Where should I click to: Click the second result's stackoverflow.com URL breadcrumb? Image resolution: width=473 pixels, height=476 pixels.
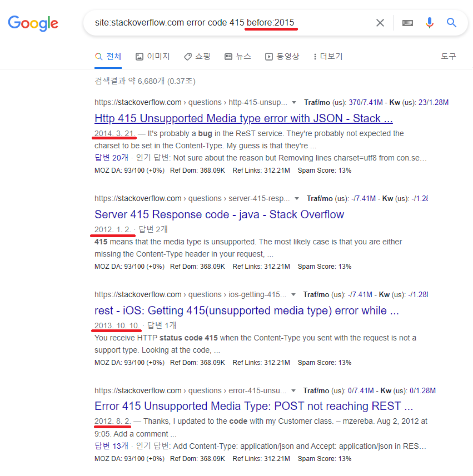click(x=192, y=198)
